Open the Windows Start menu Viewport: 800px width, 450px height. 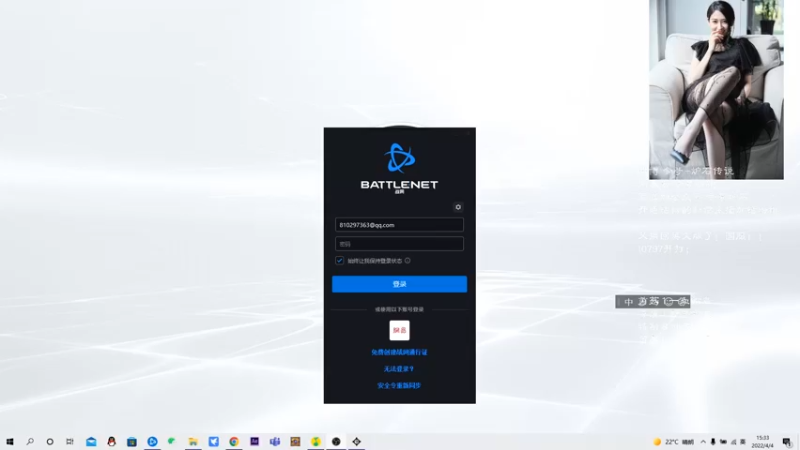pos(10,441)
